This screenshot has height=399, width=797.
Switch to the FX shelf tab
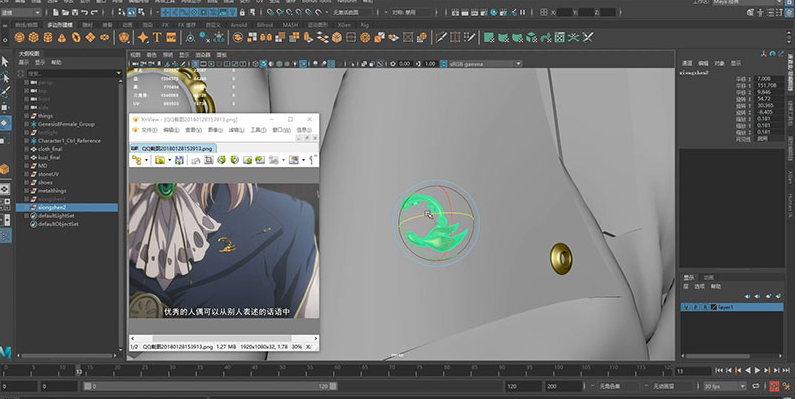(x=165, y=24)
